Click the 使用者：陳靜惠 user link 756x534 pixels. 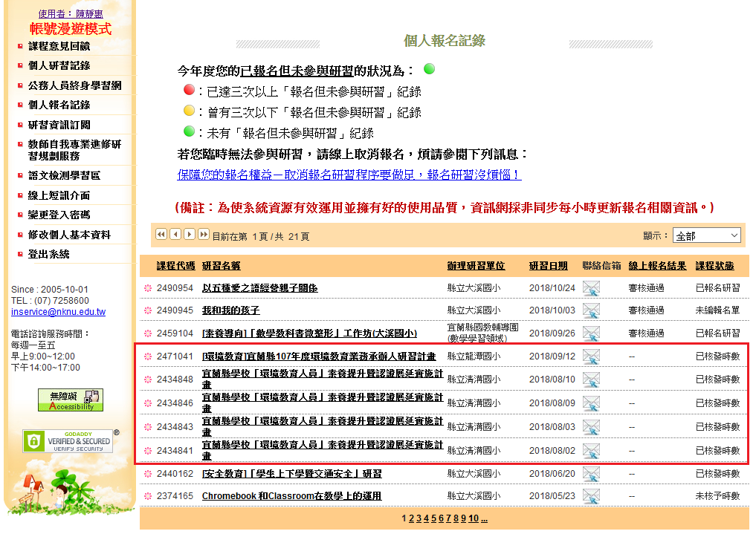click(71, 14)
